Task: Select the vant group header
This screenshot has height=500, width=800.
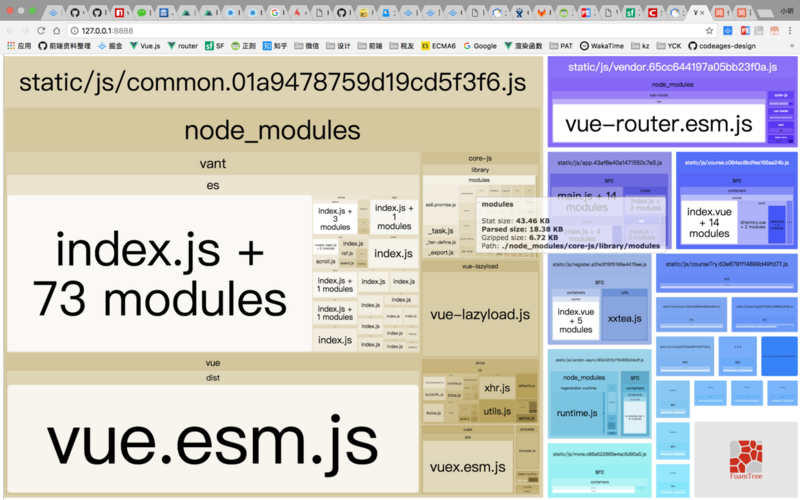Action: pos(213,163)
